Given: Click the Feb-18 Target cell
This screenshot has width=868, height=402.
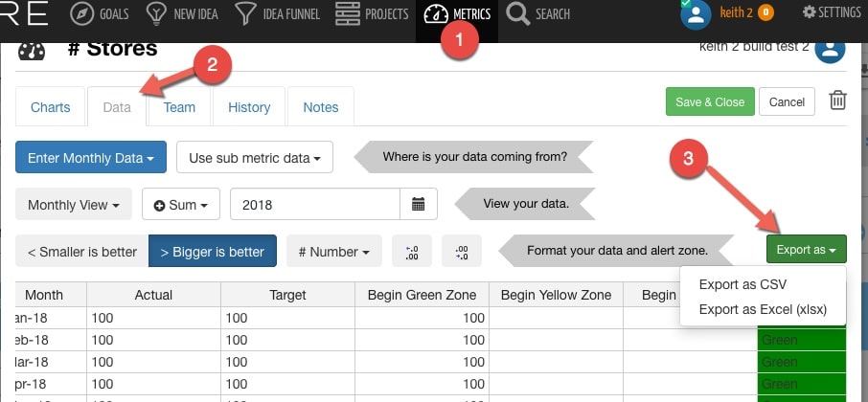Looking at the screenshot, I should point(287,340).
